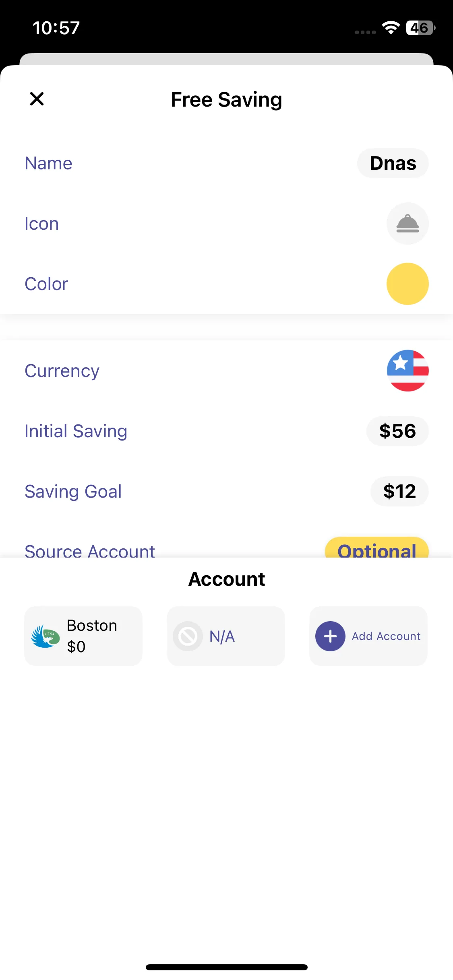
Task: Edit the name field showing Dnas
Action: pyautogui.click(x=393, y=163)
